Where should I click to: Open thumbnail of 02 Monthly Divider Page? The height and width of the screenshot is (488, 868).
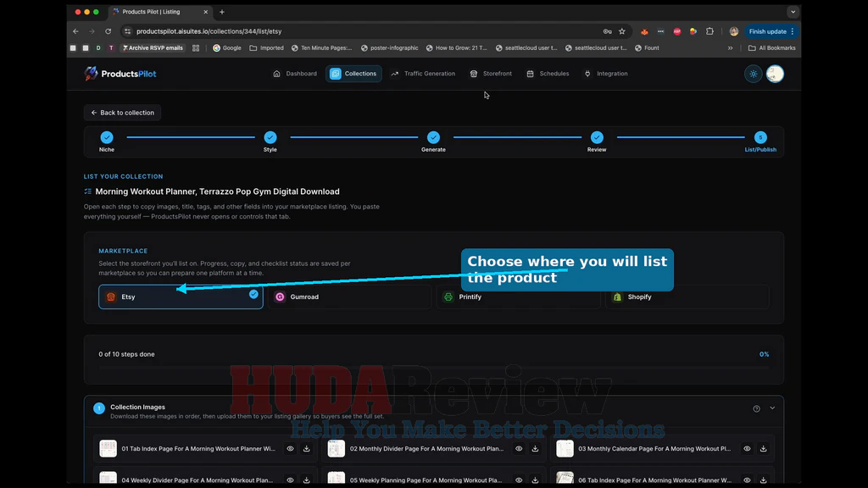(x=336, y=449)
